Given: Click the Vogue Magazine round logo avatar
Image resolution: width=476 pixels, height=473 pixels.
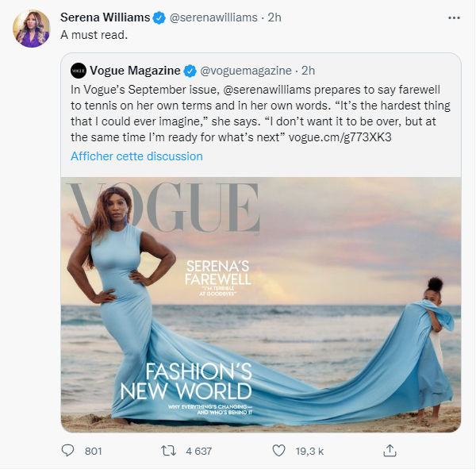Looking at the screenshot, I should tap(79, 70).
